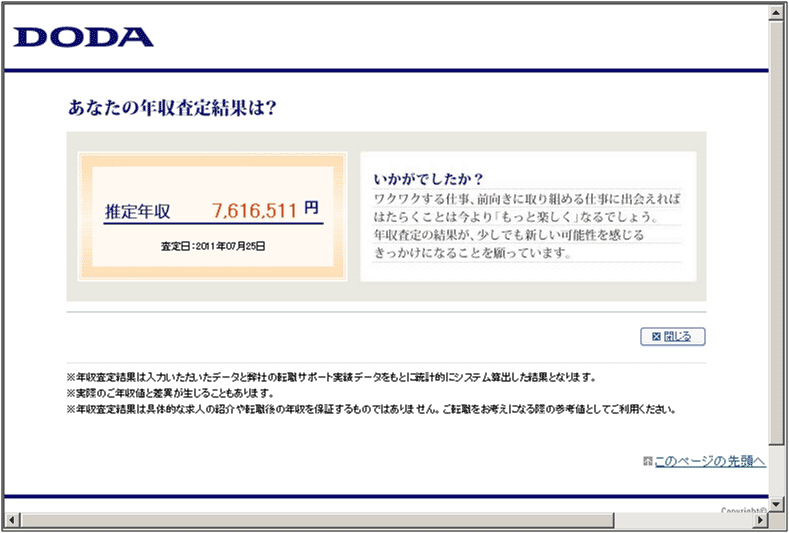Click the X icon inside the 閉じる button

[x=657, y=336]
